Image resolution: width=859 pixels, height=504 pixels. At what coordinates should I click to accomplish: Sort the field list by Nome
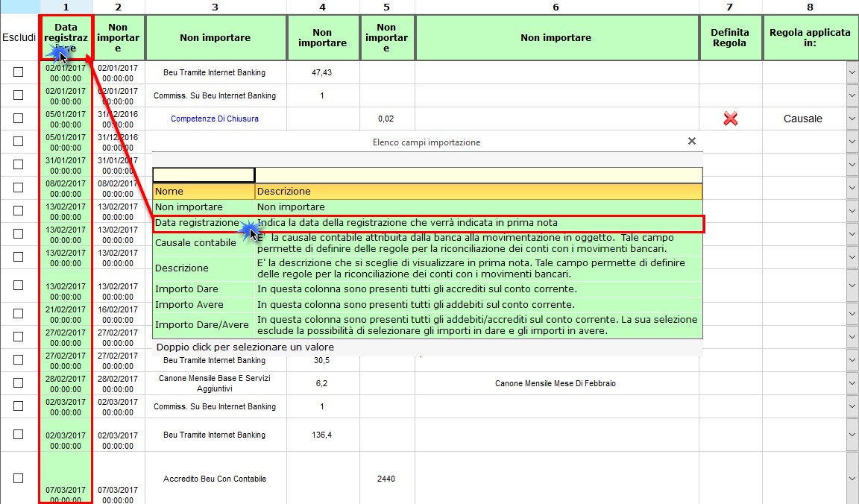204,191
